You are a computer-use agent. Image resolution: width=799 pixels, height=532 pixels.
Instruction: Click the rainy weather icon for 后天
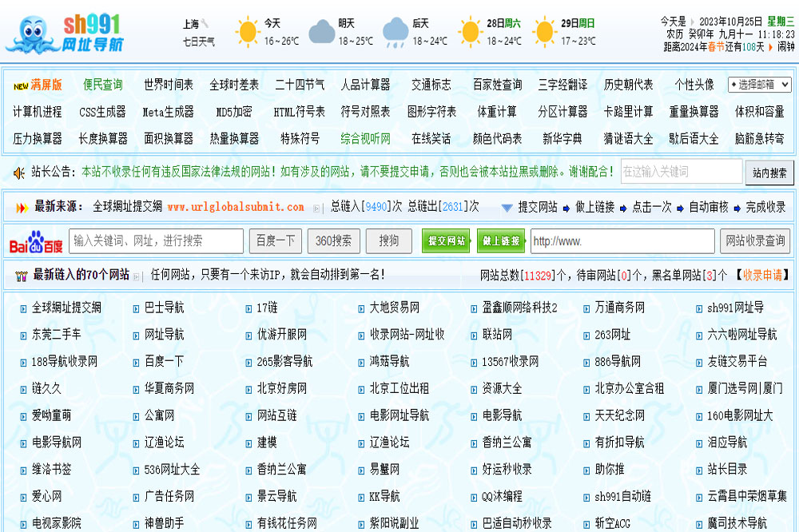pos(396,32)
